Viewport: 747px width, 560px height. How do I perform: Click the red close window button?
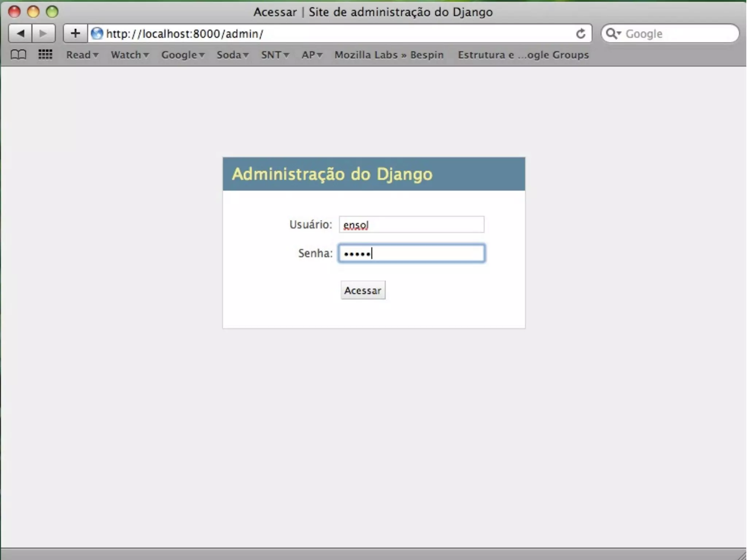tap(14, 12)
